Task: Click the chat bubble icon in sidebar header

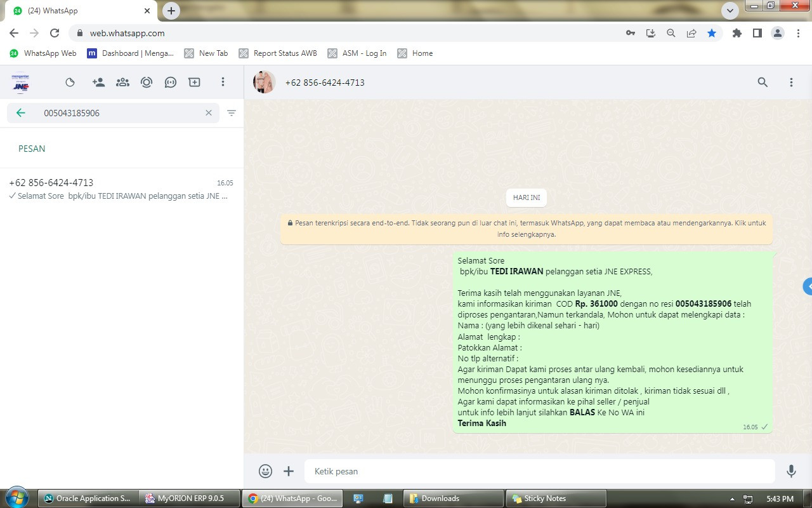Action: (171, 82)
